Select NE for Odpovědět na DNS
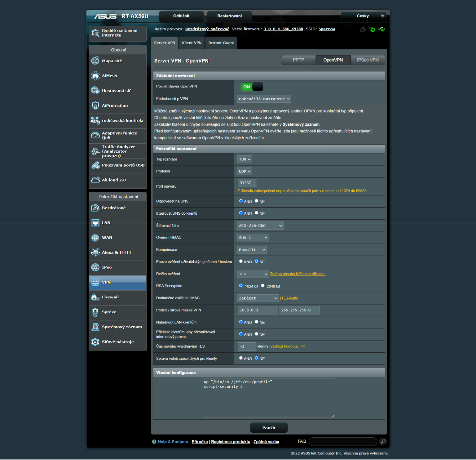 pyautogui.click(x=257, y=201)
